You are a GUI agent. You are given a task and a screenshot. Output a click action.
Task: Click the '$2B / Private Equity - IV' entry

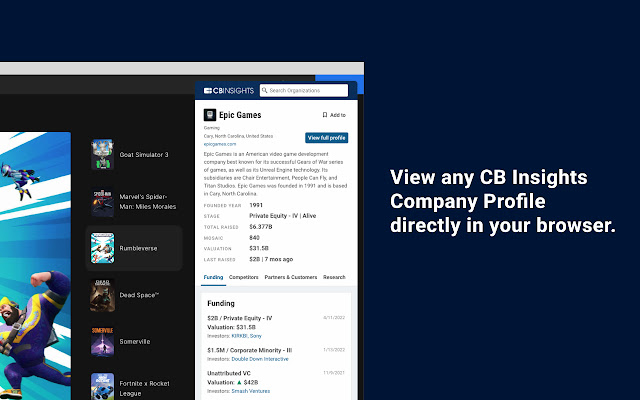(x=240, y=318)
